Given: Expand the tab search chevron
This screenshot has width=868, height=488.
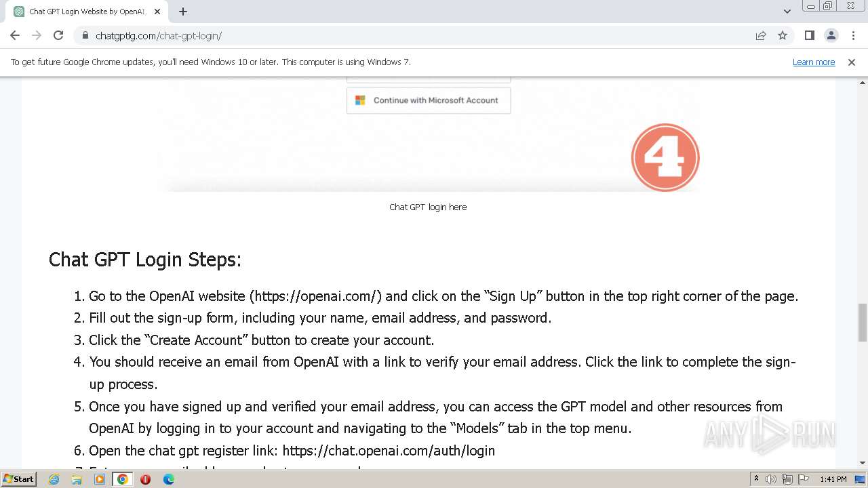Looking at the screenshot, I should [787, 12].
